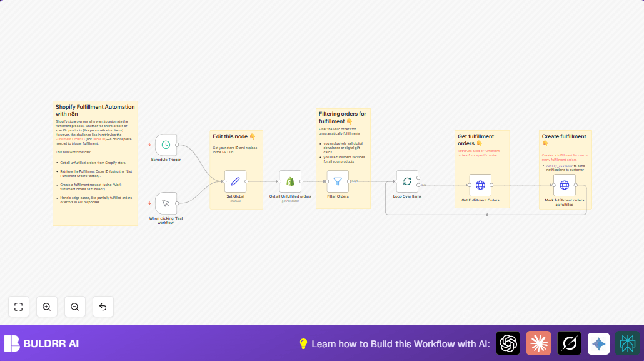Screen dimensions: 644x361
Task: Click the red lightning bolt beside 'When clicking Test workflow'
Action: 149,203
